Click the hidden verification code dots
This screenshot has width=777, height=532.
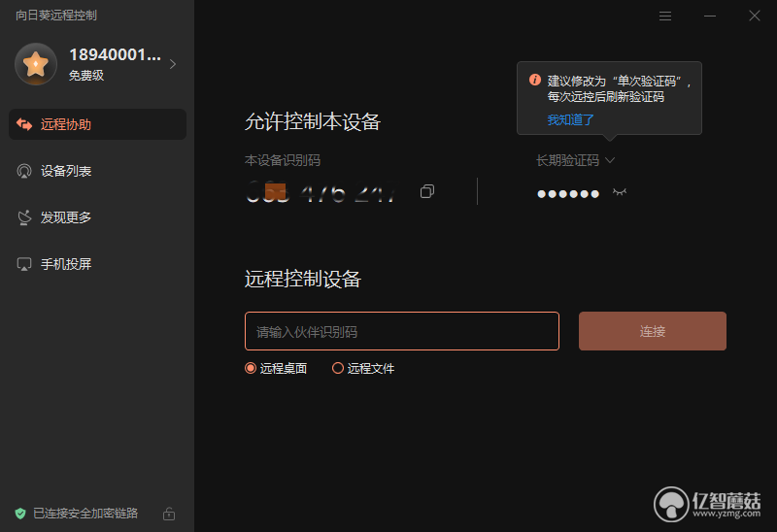(x=568, y=194)
